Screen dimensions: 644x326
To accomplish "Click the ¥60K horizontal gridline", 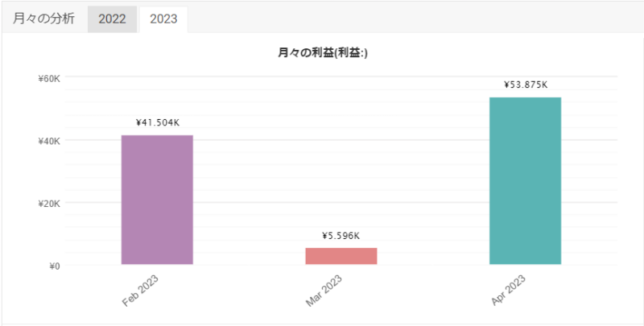I will pos(341,76).
